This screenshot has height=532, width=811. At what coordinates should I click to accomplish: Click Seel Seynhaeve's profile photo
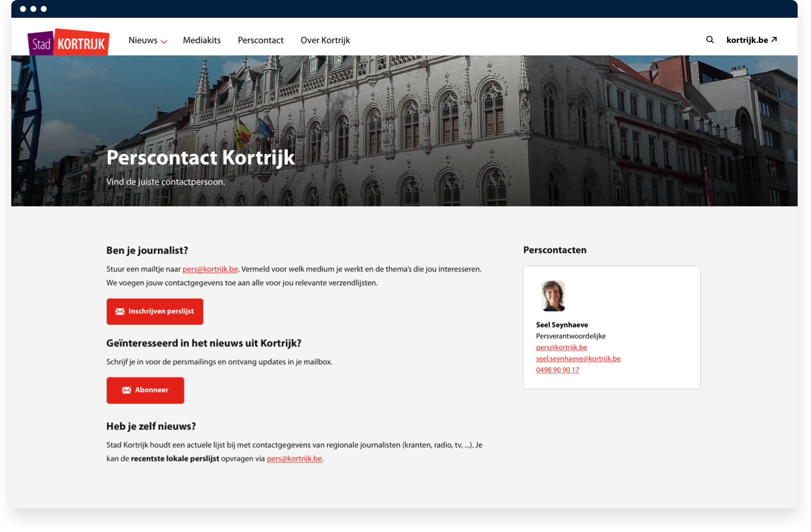coord(553,296)
